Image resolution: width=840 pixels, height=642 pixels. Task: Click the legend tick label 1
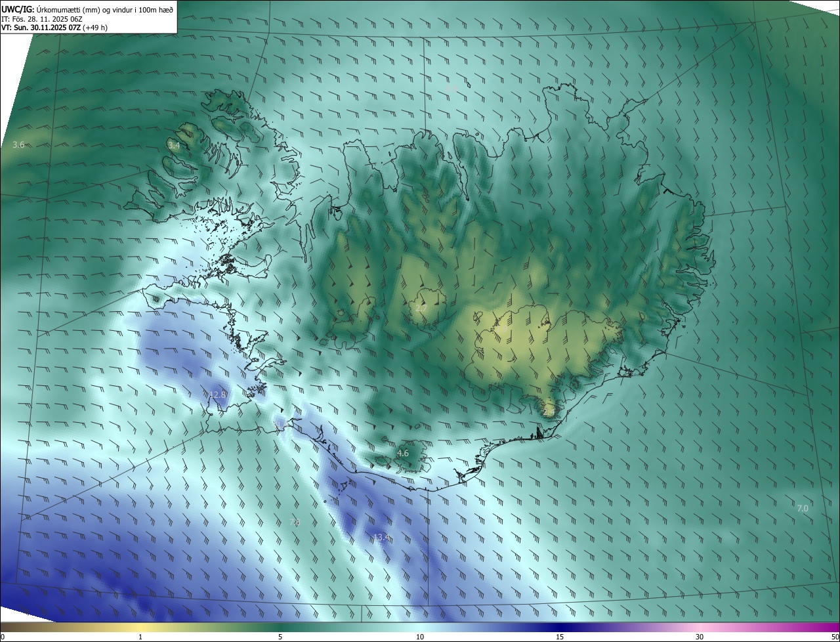point(140,637)
